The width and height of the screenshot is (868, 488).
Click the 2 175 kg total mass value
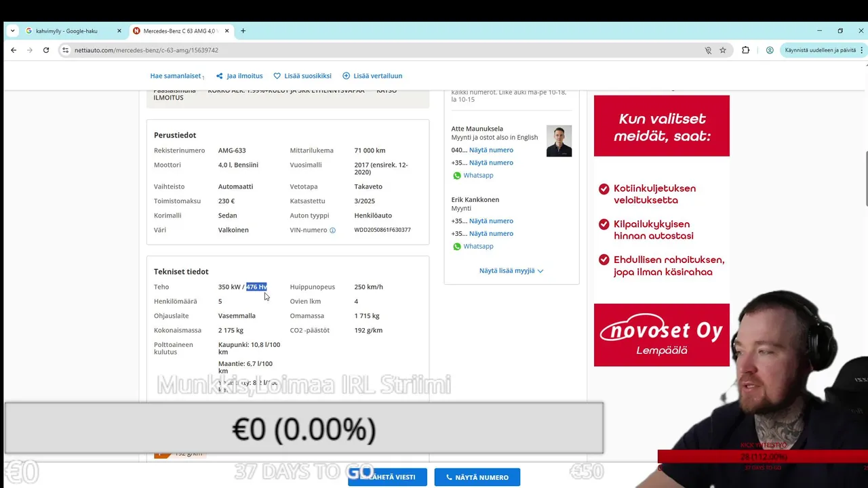click(231, 330)
